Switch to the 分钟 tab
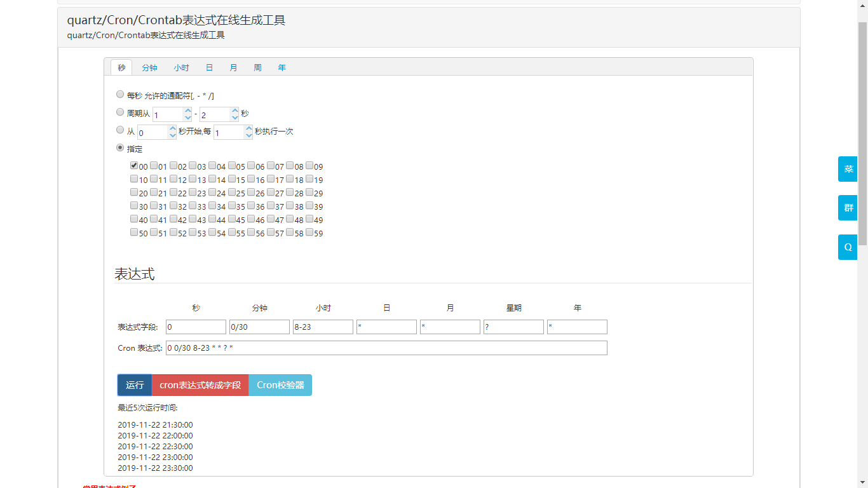The image size is (868, 488). (x=149, y=67)
